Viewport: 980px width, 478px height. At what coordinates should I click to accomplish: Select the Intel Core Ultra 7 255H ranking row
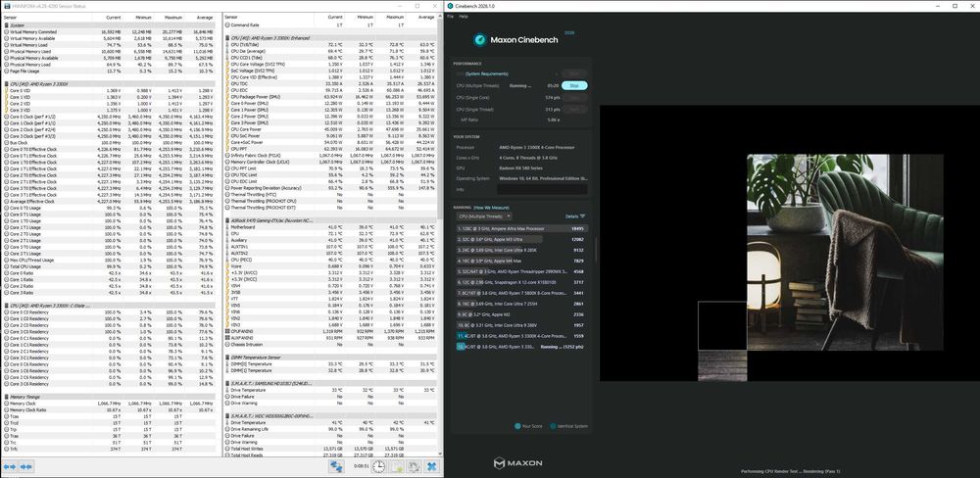point(522,303)
